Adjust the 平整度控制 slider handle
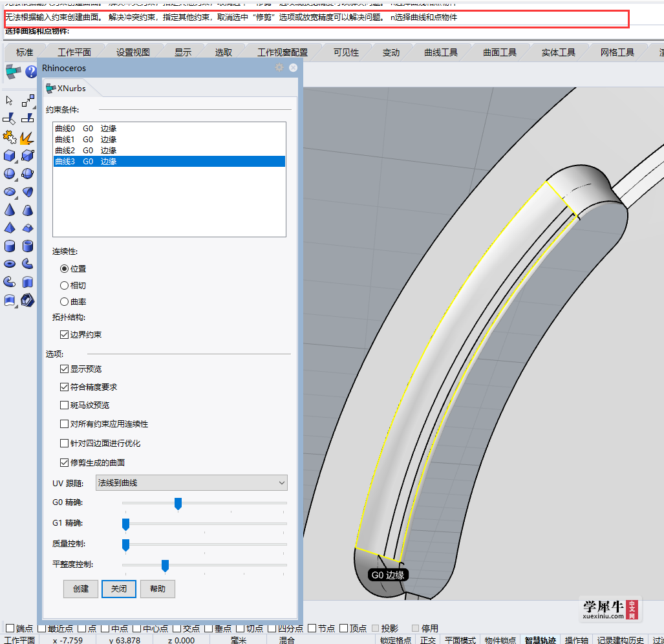 165,565
